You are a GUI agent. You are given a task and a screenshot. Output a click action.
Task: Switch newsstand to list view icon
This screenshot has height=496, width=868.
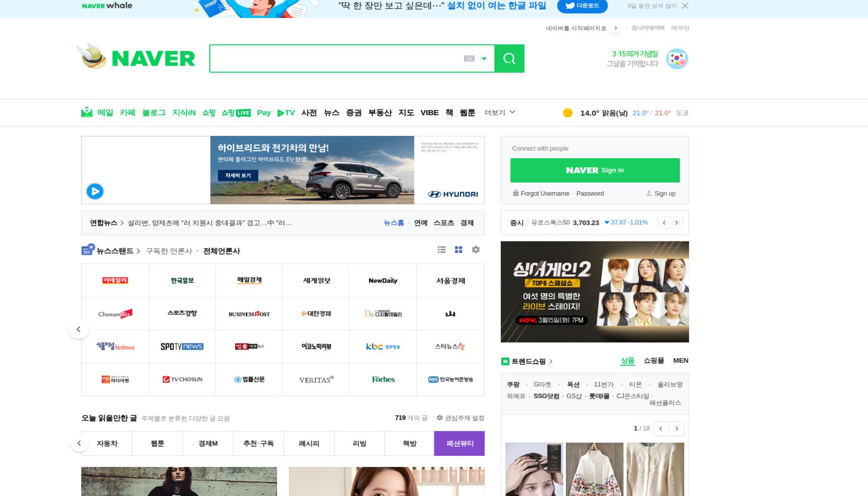tap(442, 250)
